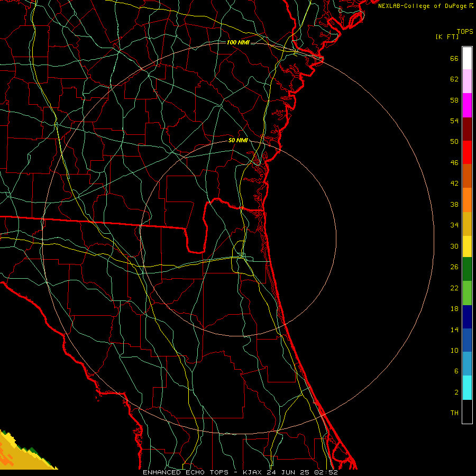Click the black TH legend swatch
Screen dimensions: 476x476
click(x=467, y=411)
